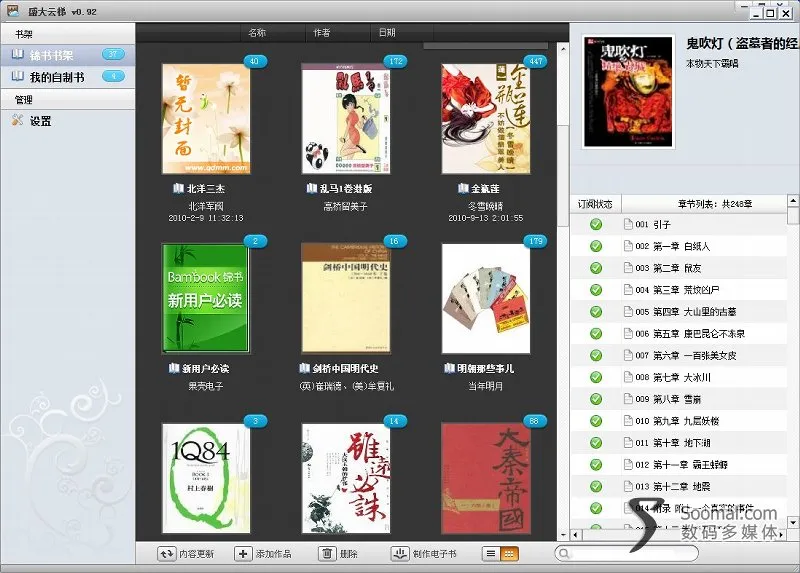Toggle subscription check for 006 第五章
This screenshot has height=573, width=800.
[x=596, y=334]
